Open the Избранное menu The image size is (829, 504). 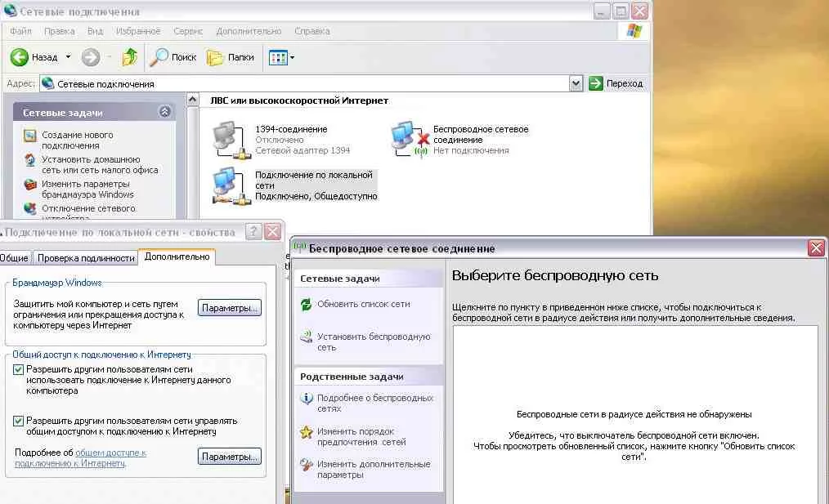(x=138, y=31)
